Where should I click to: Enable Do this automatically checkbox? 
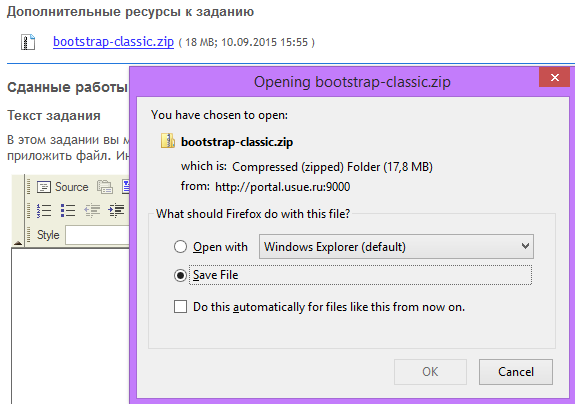pos(180,306)
